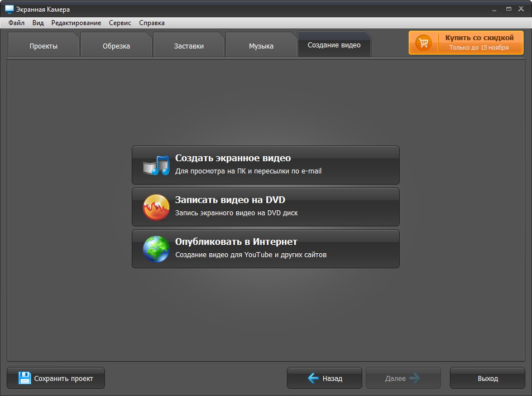
Task: Select the Создание видео tab
Action: tap(334, 45)
